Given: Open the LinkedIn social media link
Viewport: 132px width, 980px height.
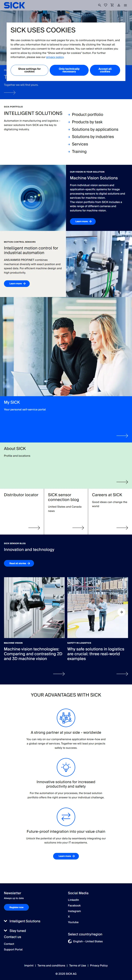Looking at the screenshot, I should click(73, 900).
